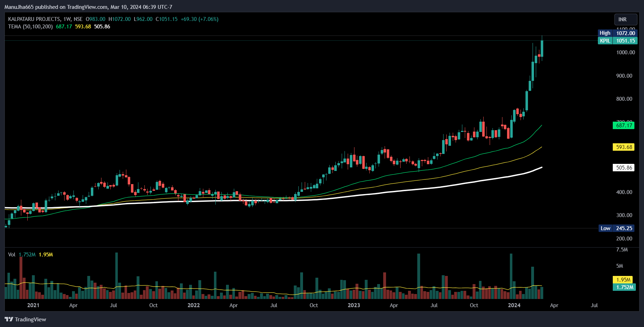Click the green 687.17 TEMA value tag
This screenshot has height=327, width=644.
click(x=623, y=125)
